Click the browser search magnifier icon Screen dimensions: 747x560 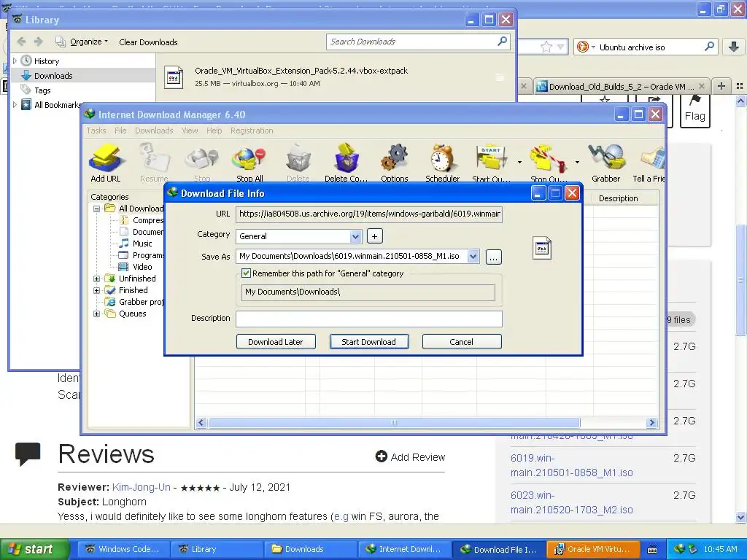pos(709,47)
